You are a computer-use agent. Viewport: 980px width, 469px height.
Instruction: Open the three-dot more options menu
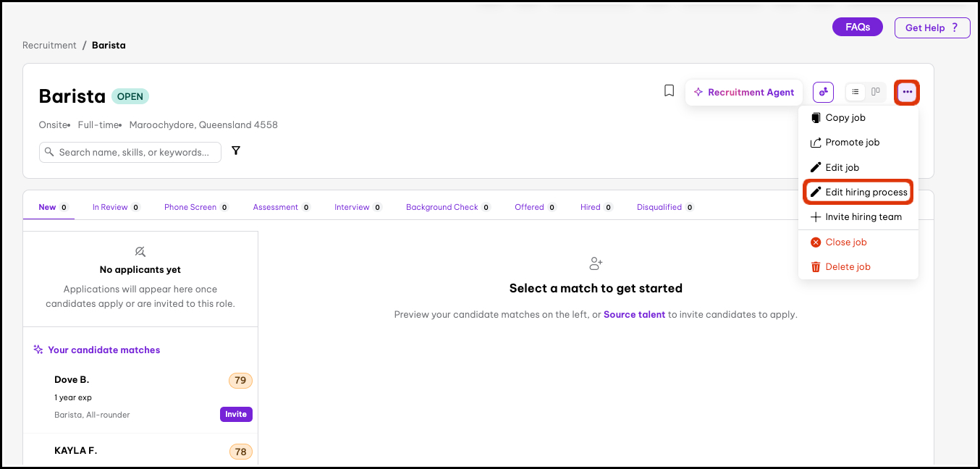[x=907, y=92]
